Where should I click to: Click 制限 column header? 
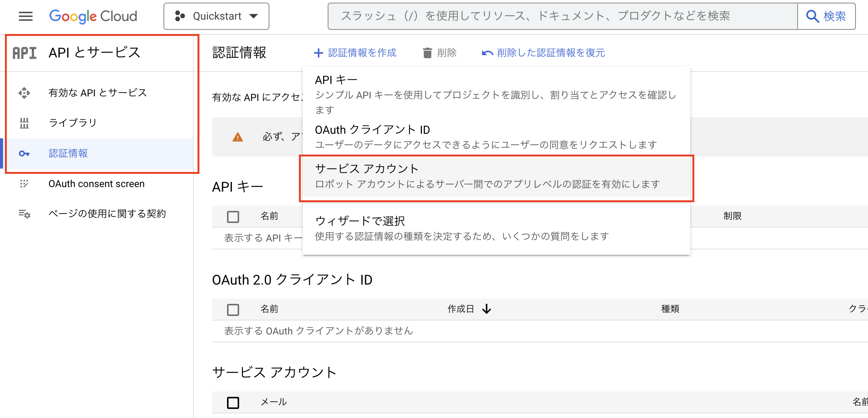point(733,216)
